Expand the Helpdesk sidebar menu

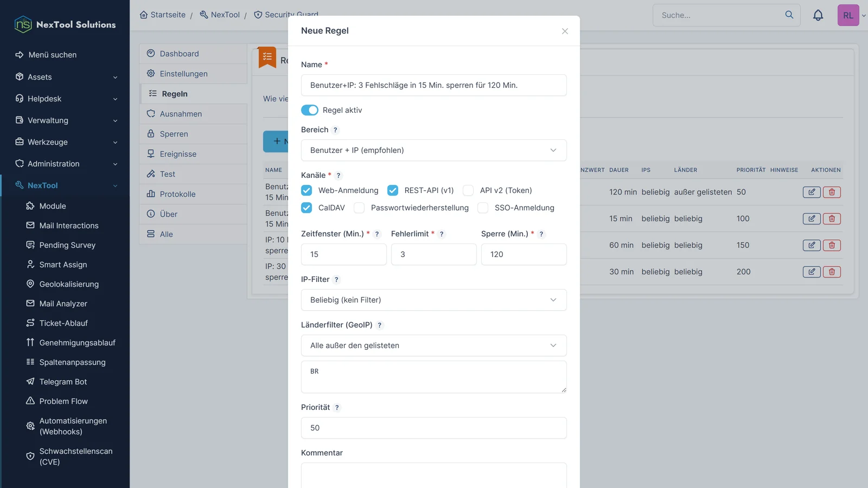pos(65,99)
